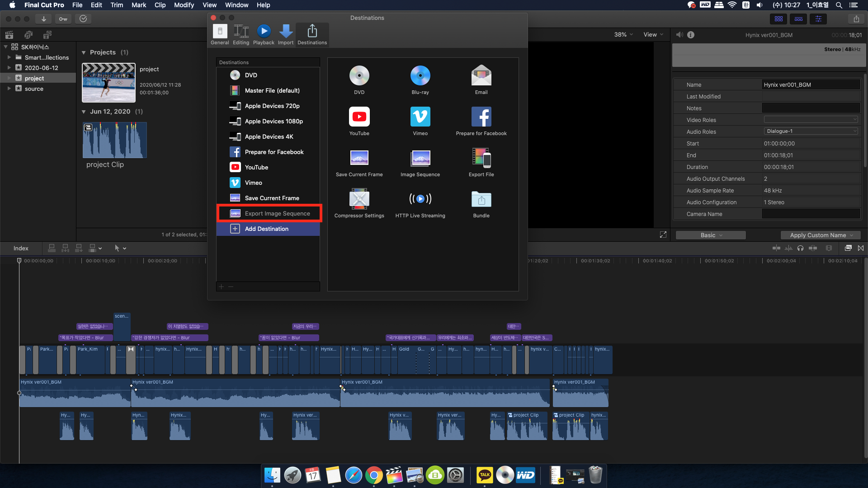Open the Audio Roles Dialogue-1 dropdown
Screen dimensions: 868x488
tap(811, 131)
